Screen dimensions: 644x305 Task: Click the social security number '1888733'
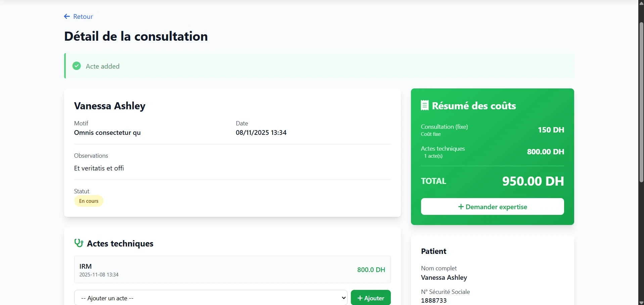(x=434, y=301)
